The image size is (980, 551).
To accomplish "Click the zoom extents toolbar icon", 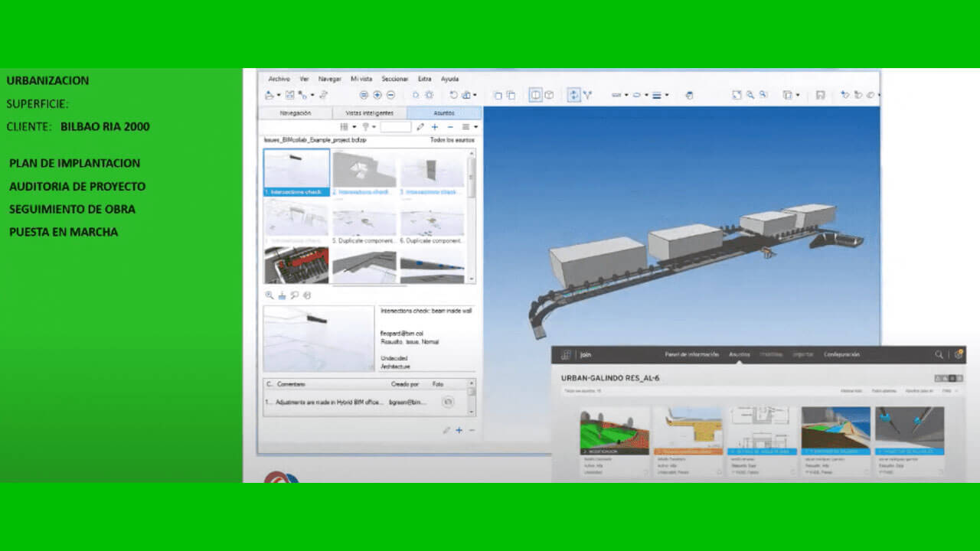I will click(737, 95).
